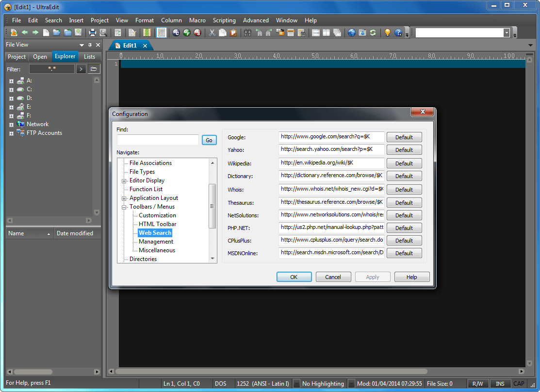The width and height of the screenshot is (540, 392).
Task: Expand the Editor Display tree node
Action: [x=124, y=180]
